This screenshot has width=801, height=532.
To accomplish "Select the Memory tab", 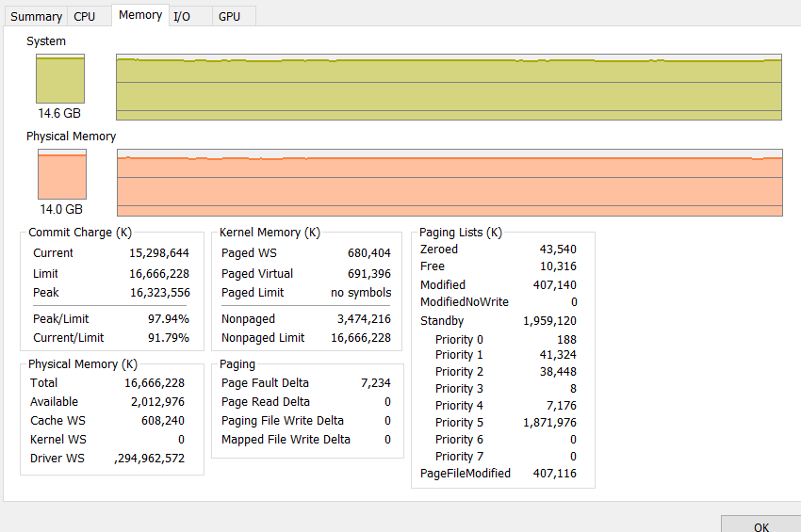I will 139,15.
